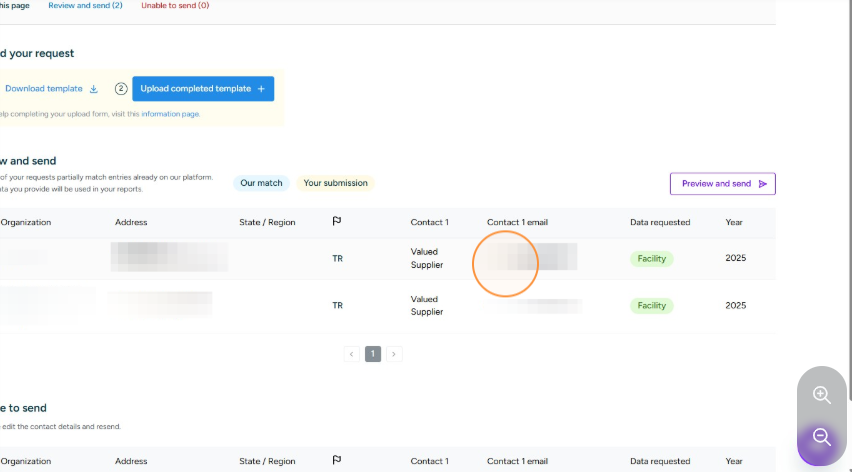This screenshot has height=472, width=852.
Task: Click the plus icon on the Upload completed template button
Action: [x=261, y=89]
